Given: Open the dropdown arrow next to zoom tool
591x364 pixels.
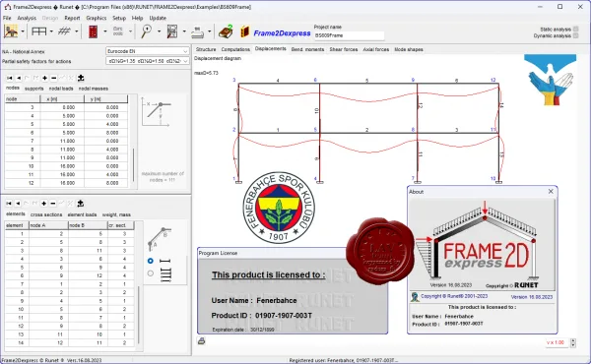Looking at the screenshot, I should click(x=159, y=31).
